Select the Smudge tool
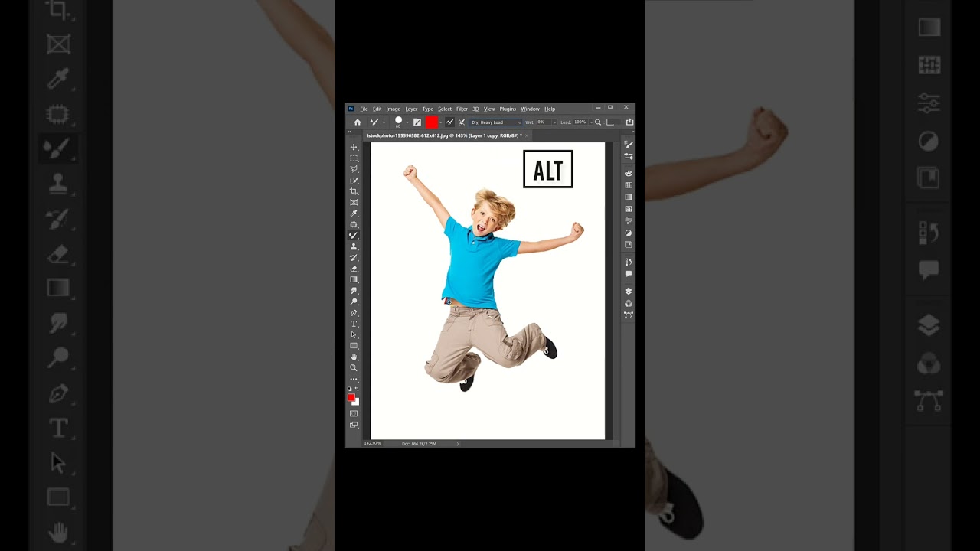This screenshot has height=551, width=980. click(x=354, y=291)
